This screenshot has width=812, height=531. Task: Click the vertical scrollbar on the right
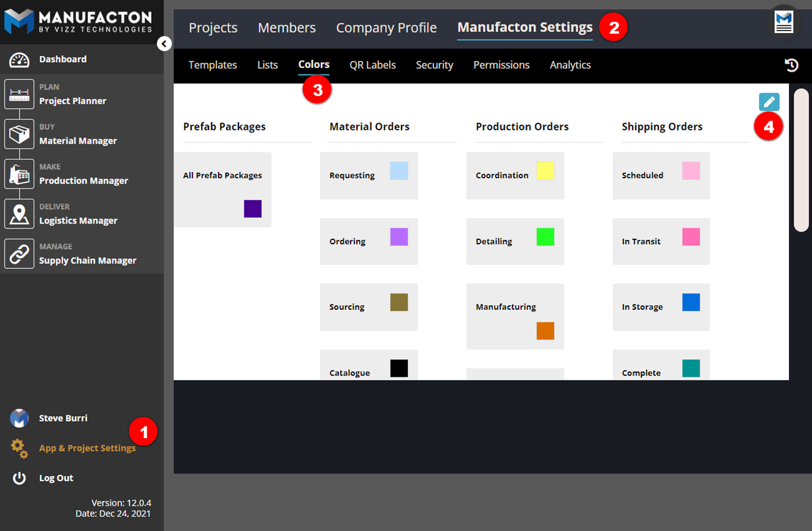(x=801, y=161)
